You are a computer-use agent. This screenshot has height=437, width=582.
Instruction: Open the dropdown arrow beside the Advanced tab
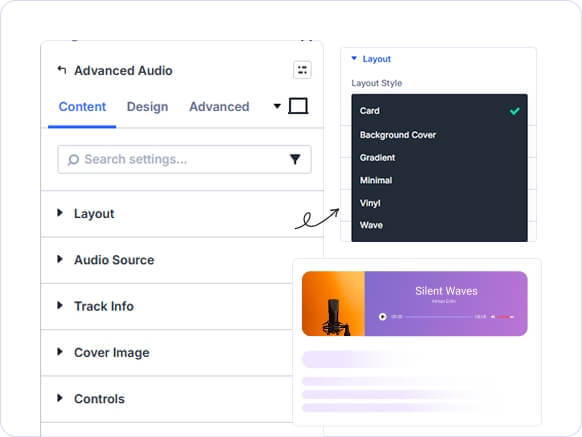(277, 106)
